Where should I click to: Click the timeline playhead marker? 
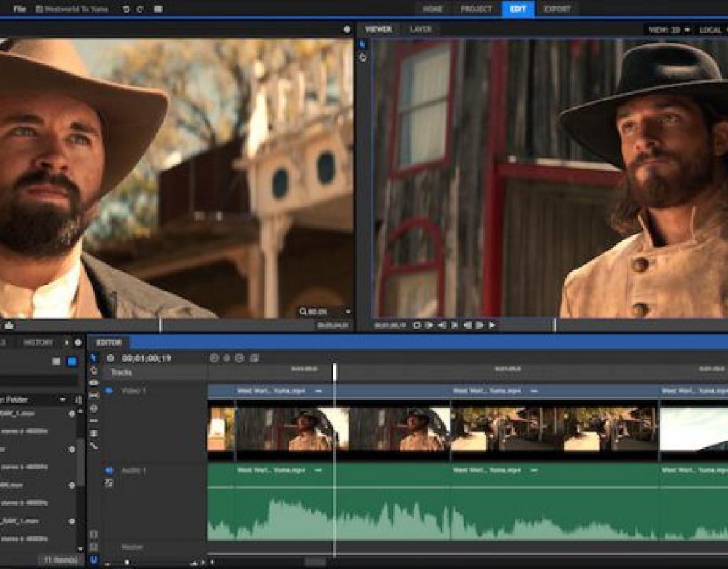point(335,372)
